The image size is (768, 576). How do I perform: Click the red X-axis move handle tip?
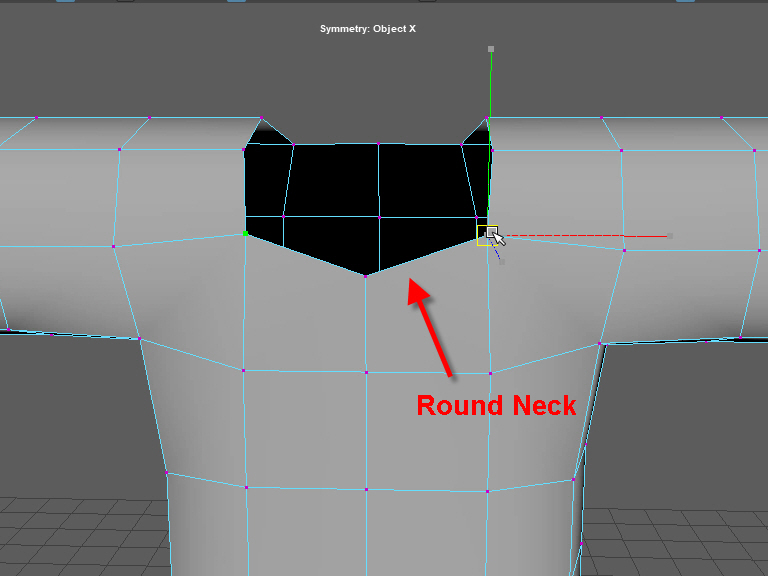[667, 237]
